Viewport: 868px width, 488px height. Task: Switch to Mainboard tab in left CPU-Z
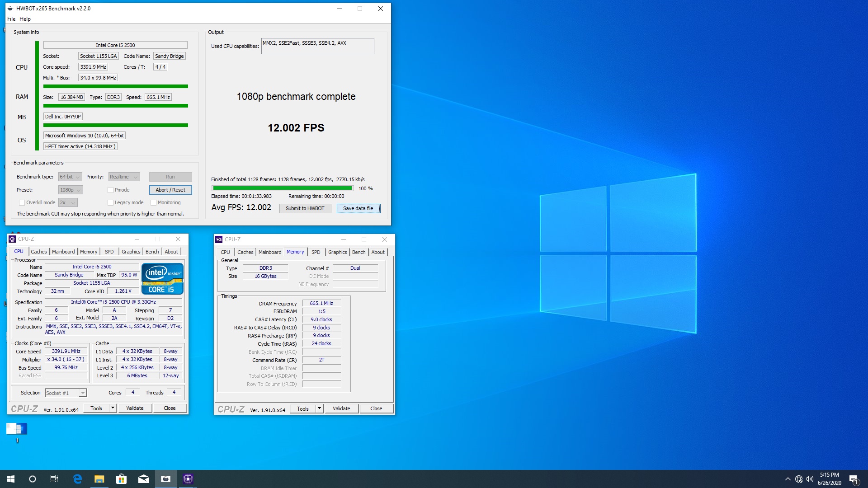[63, 252]
